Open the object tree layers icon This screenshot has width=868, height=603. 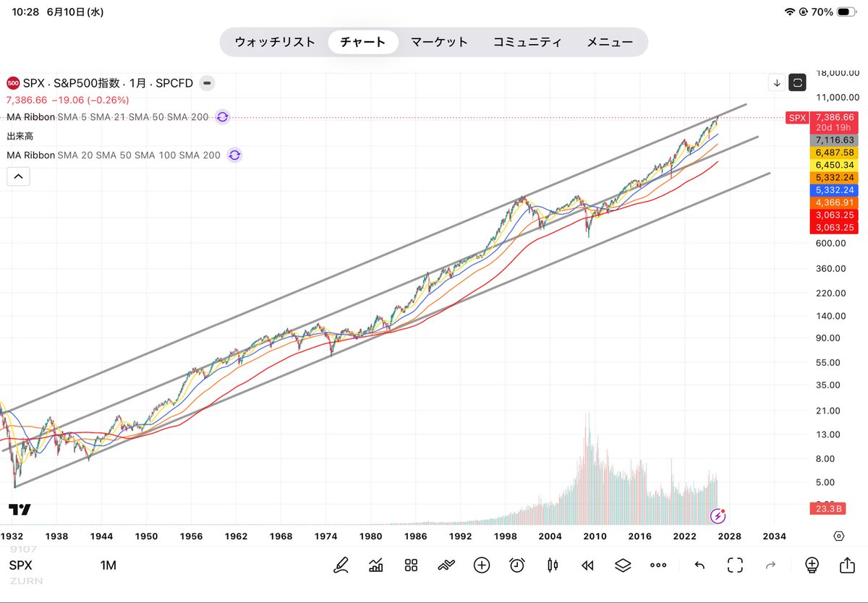point(624,565)
